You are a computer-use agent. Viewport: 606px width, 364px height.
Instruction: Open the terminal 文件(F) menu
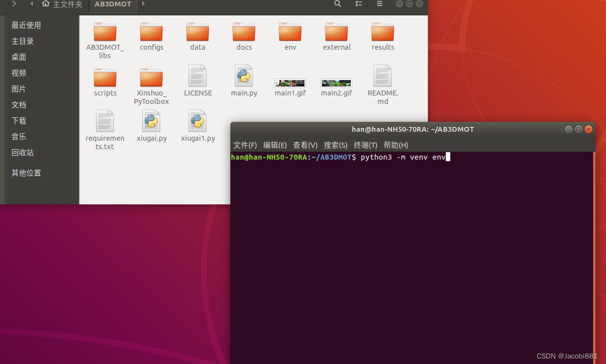[x=245, y=145]
